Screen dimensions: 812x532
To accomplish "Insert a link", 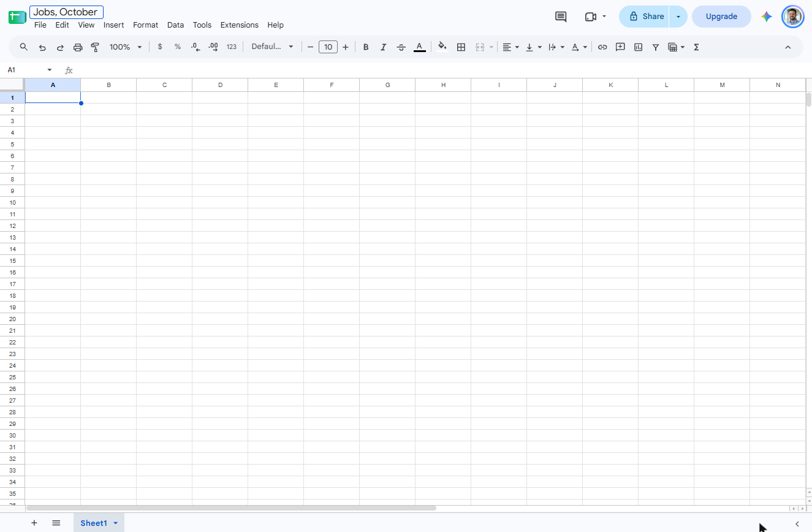I will point(602,47).
